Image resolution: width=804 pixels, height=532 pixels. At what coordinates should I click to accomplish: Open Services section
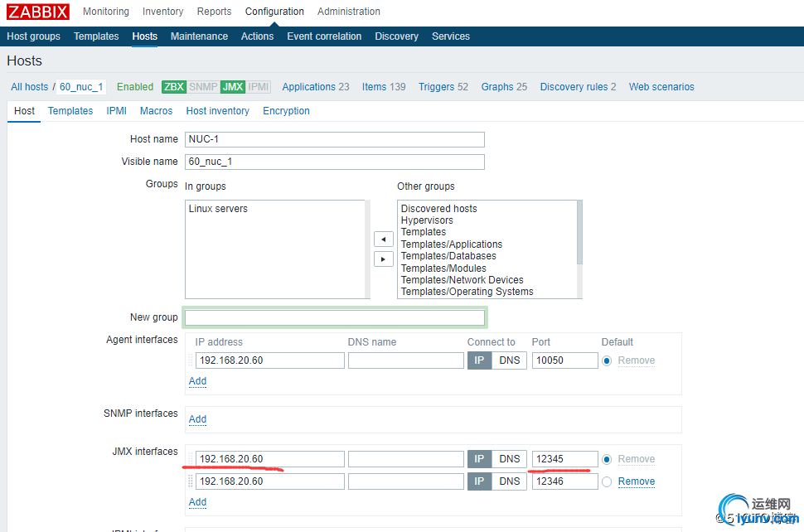[x=451, y=36]
